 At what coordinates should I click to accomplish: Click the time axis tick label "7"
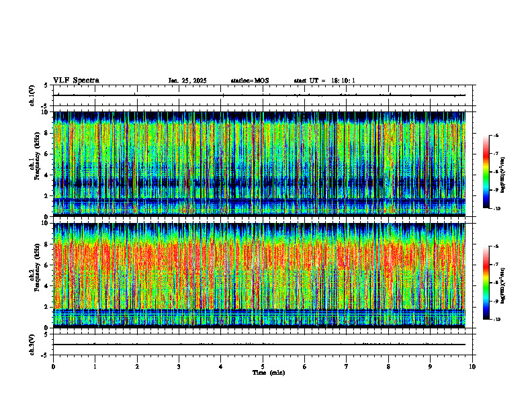(x=347, y=367)
